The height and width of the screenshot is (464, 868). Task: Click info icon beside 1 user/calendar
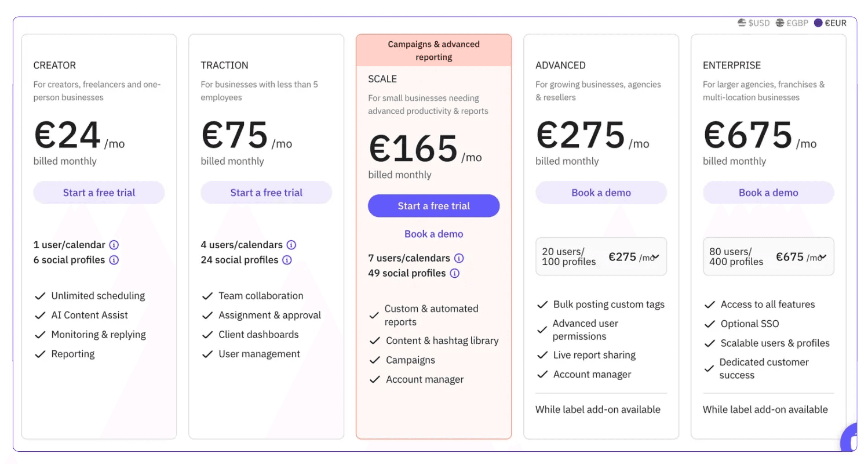coord(114,245)
